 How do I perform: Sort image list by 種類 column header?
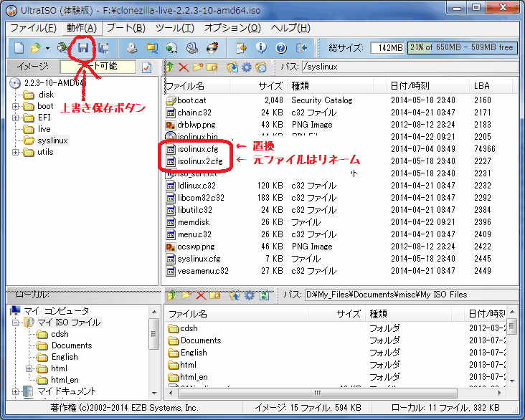tap(330, 86)
